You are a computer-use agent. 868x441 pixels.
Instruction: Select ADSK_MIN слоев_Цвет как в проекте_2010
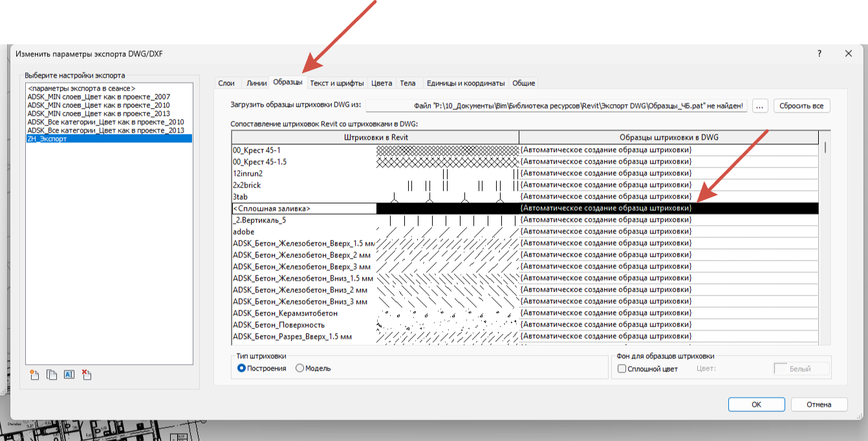tap(109, 105)
